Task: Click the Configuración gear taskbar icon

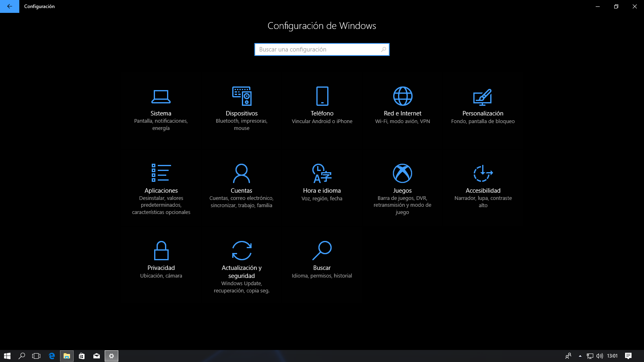Action: tap(111, 356)
